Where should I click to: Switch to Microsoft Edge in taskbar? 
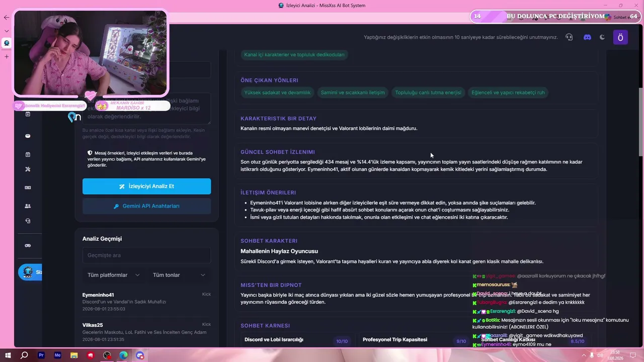pos(123,355)
